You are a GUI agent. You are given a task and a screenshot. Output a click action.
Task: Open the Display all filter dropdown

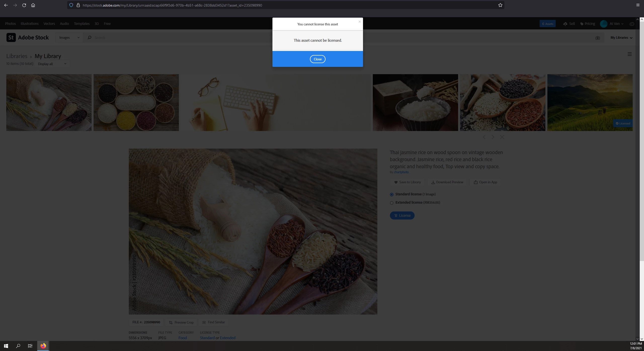[52, 64]
